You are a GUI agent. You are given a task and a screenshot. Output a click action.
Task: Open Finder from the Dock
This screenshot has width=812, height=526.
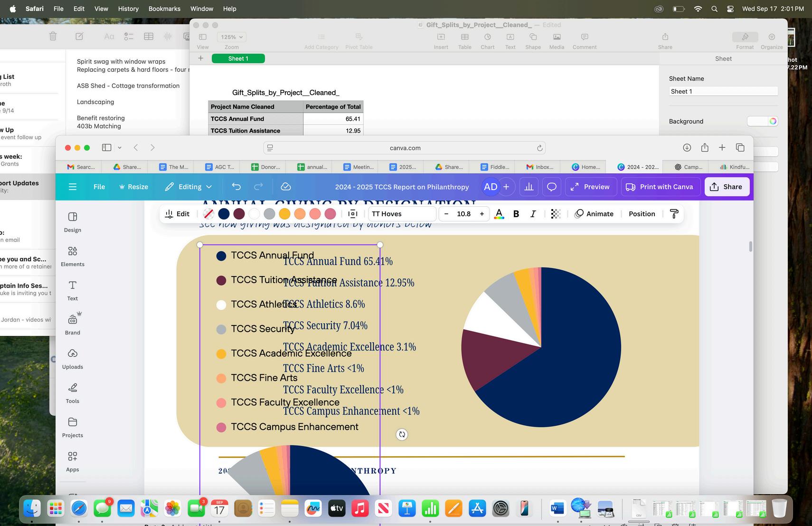tap(32, 508)
